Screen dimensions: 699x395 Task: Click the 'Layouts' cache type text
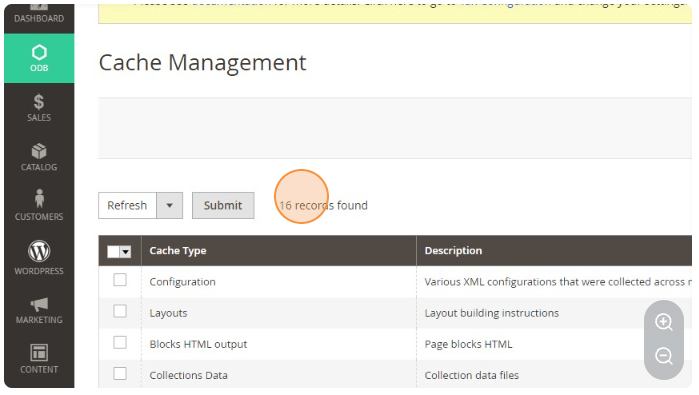click(168, 313)
